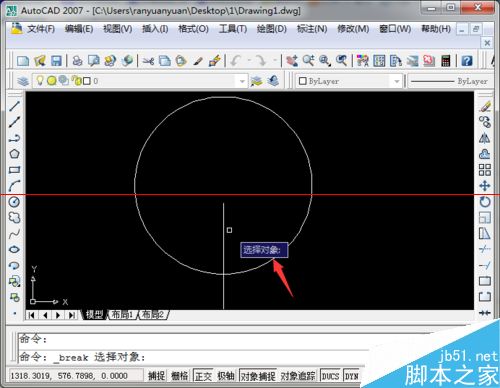Toggle 对象捕捉 object snap
This screenshot has width=500, height=388.
pos(258,376)
